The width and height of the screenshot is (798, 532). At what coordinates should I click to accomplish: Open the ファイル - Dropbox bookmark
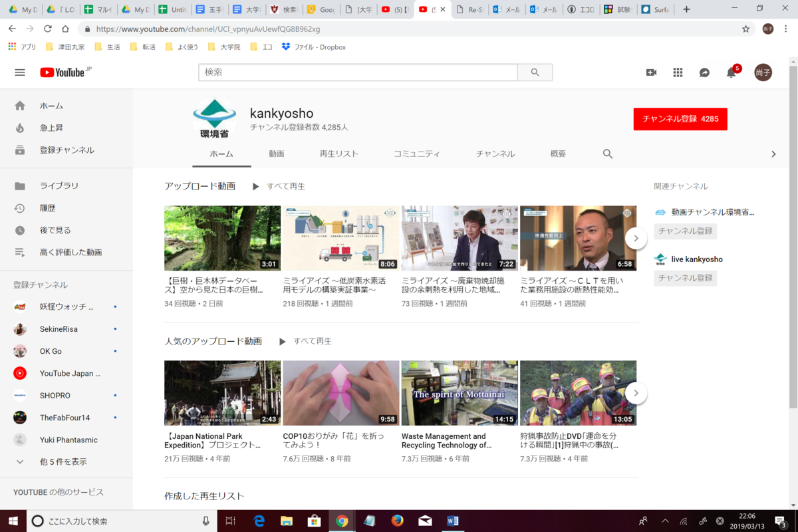pos(313,47)
